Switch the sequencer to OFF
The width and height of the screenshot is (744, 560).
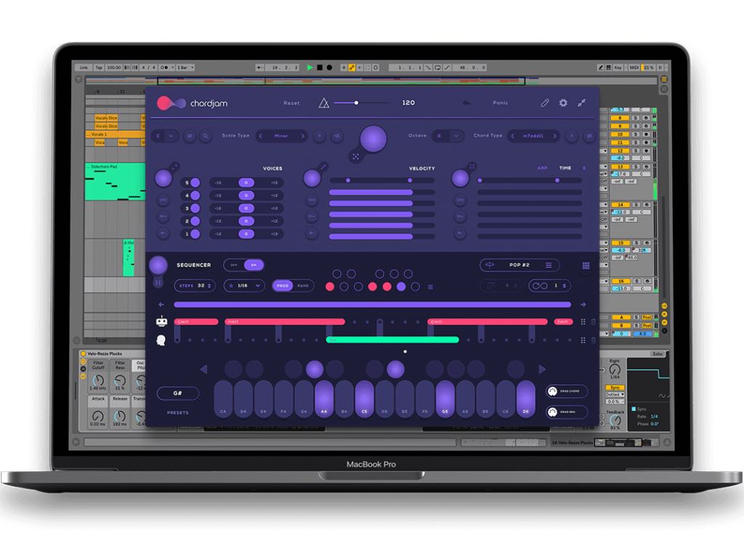click(x=234, y=265)
